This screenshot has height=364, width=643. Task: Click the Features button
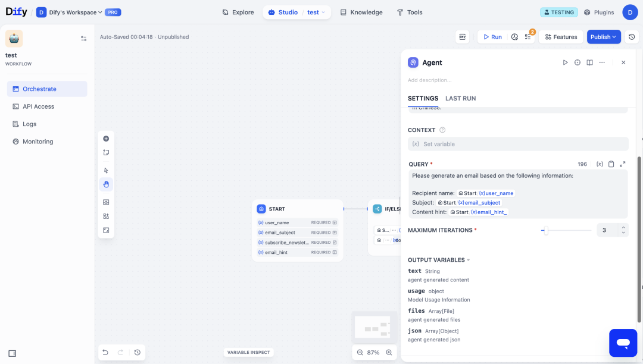tap(561, 37)
